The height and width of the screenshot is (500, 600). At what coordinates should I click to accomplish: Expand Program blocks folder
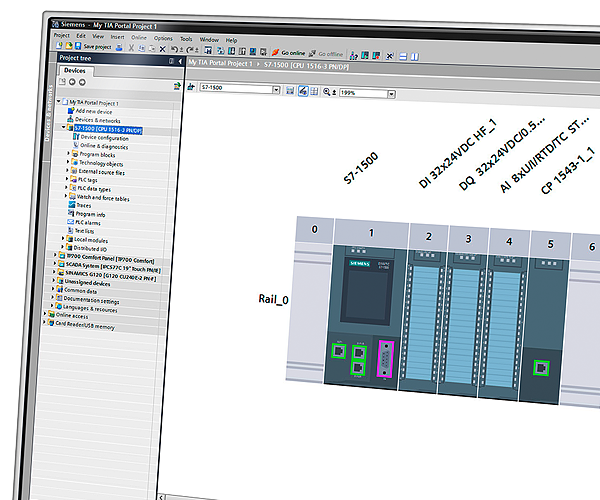68,153
